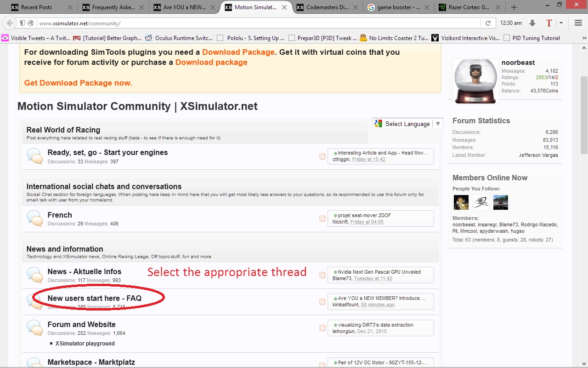Open the No Limits Coaster 2 bookmark
Image resolution: width=588 pixels, height=368 pixels.
394,38
